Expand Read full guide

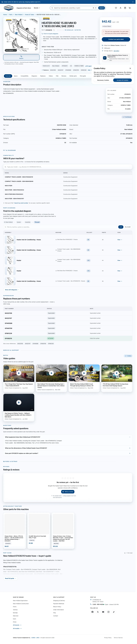[x=10, y=578]
